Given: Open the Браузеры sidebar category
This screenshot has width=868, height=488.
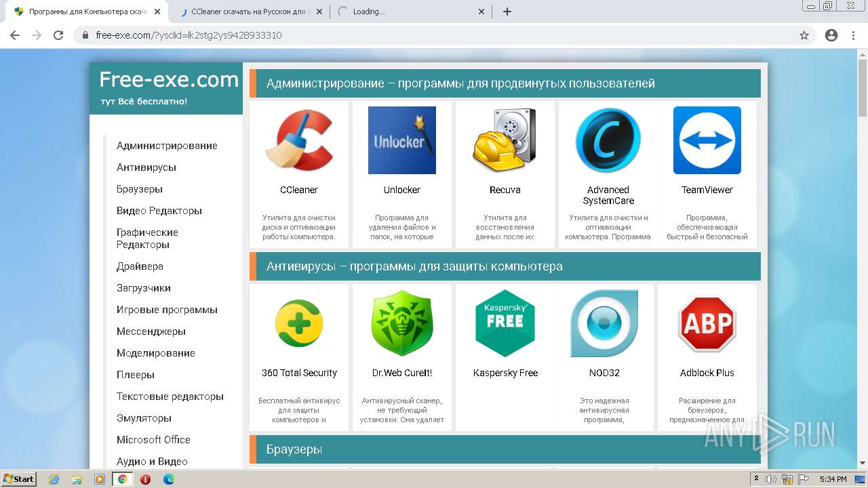Looking at the screenshot, I should tap(140, 189).
